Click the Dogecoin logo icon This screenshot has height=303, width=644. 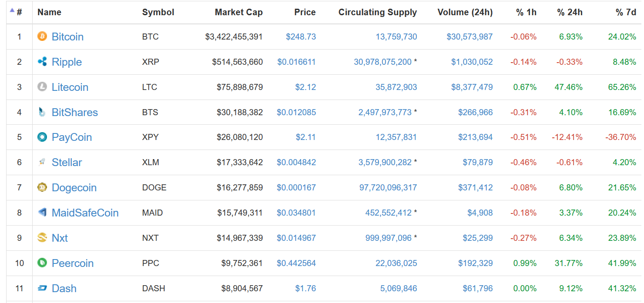click(42, 187)
